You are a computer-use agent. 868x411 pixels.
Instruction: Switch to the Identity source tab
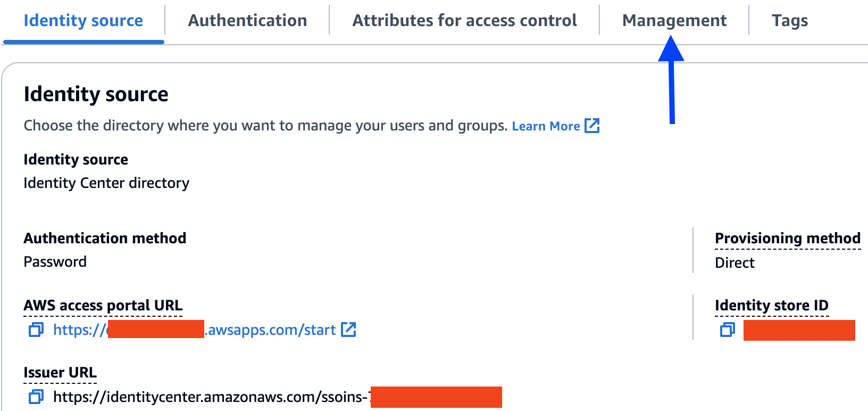[x=84, y=21]
